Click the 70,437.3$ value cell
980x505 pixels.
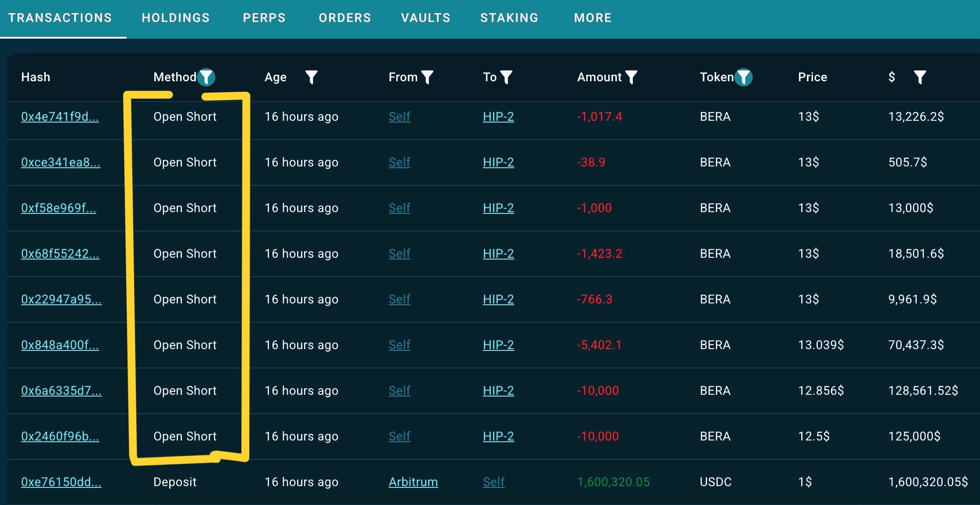916,345
